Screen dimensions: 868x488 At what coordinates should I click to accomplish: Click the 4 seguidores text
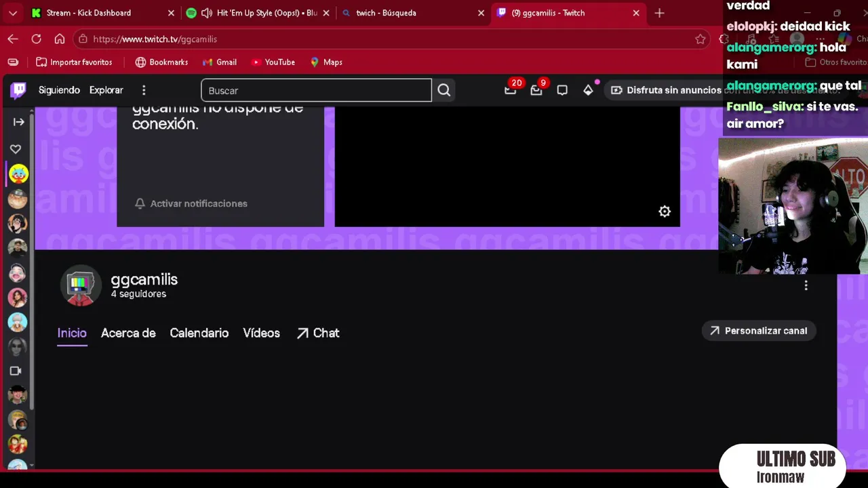pos(138,294)
